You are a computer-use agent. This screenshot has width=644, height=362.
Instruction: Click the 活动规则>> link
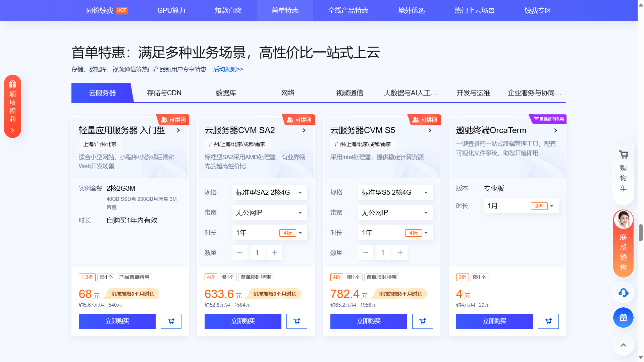click(x=227, y=69)
